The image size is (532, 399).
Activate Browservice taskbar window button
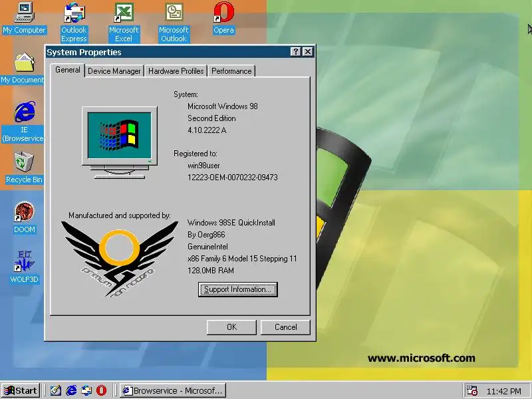pos(173,390)
